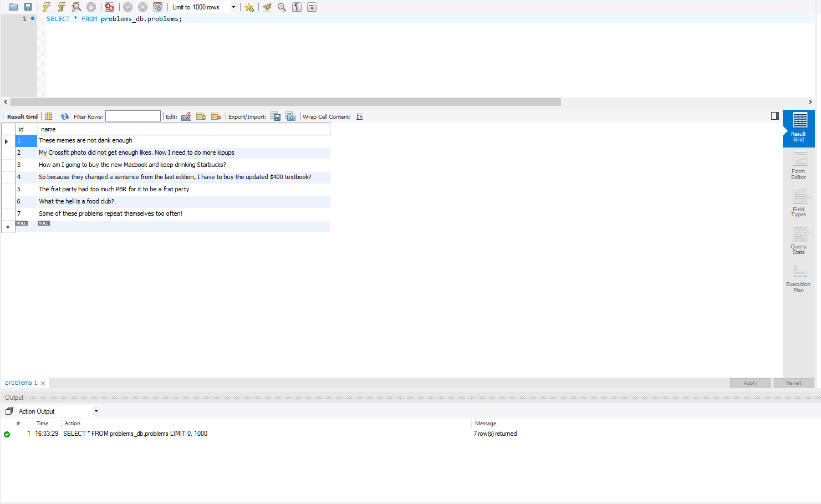The image size is (821, 504).
Task: Click the 16:33:29 time entry
Action: 47,434
